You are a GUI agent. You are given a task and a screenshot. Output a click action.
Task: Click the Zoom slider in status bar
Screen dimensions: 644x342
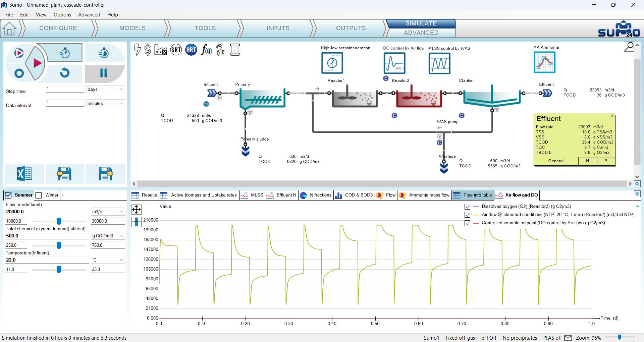tap(620, 337)
